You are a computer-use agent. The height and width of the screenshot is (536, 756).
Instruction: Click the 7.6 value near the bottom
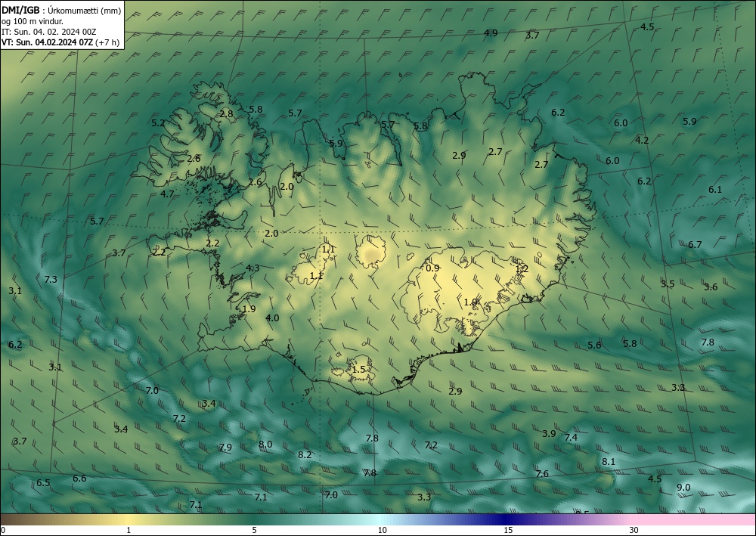click(x=542, y=474)
